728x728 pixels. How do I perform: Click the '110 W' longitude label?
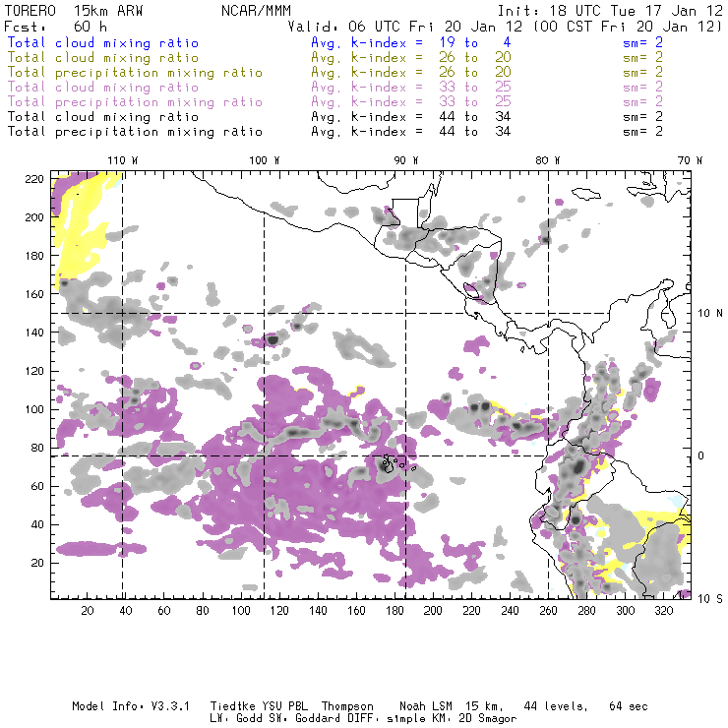(x=123, y=160)
